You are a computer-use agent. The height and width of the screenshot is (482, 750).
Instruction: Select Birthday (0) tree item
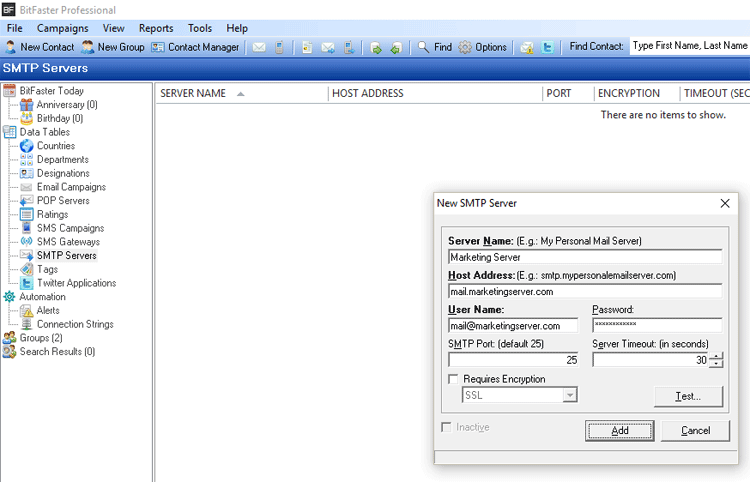tap(60, 118)
